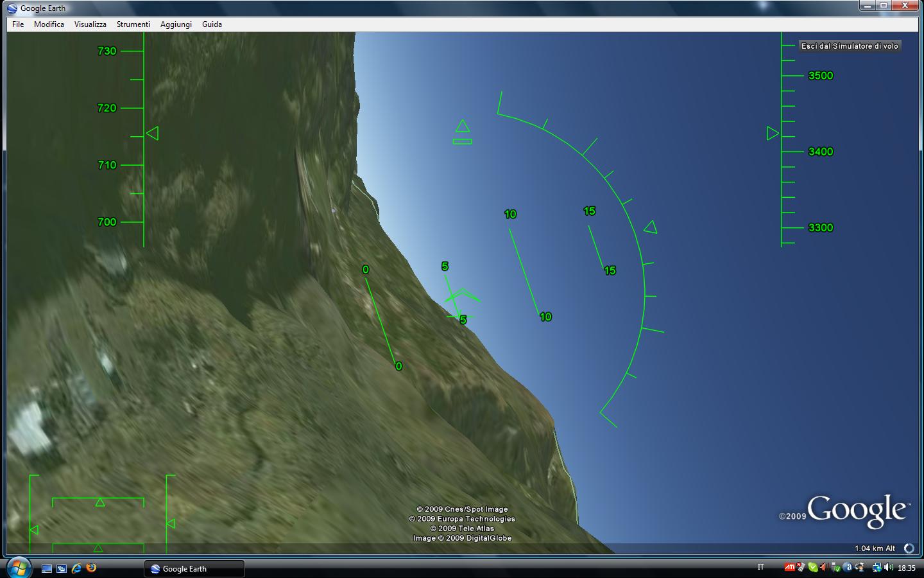Click the Safely Remove Hardware tray icon
Image resolution: width=924 pixels, height=578 pixels.
click(836, 568)
